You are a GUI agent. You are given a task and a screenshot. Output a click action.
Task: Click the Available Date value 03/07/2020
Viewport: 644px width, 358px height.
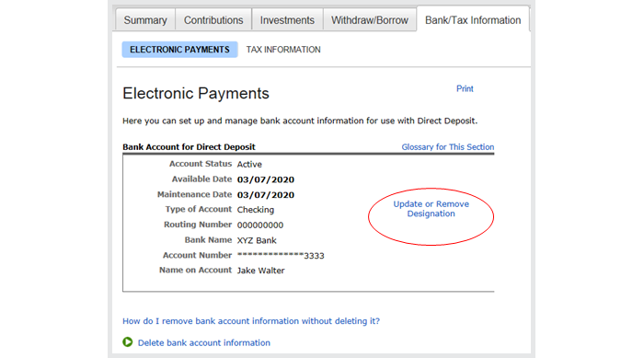pyautogui.click(x=266, y=179)
